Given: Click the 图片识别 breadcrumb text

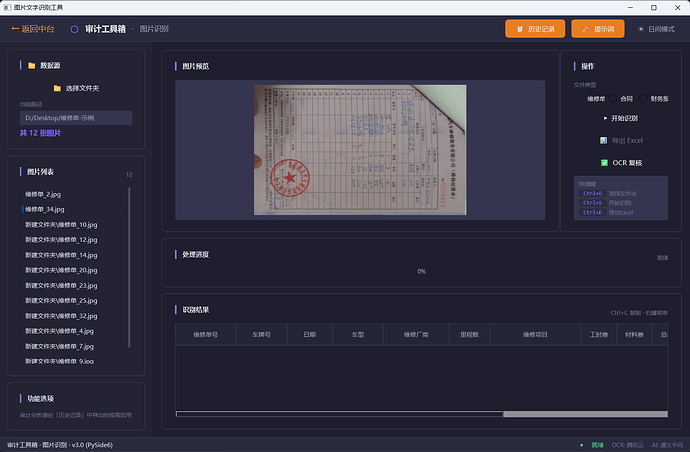Looking at the screenshot, I should click(154, 29).
